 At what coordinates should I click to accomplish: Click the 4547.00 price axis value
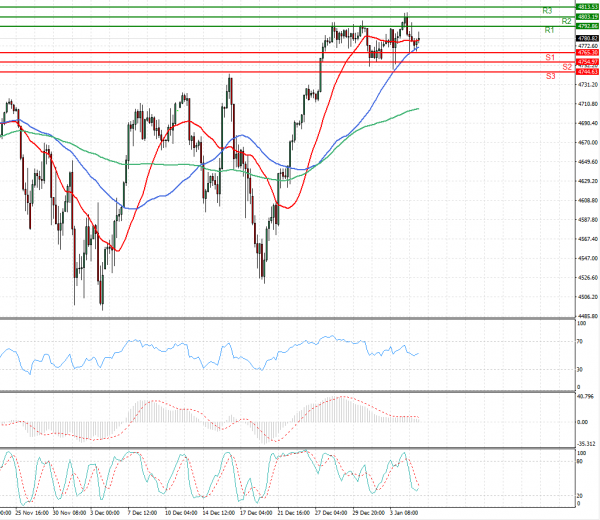588,258
